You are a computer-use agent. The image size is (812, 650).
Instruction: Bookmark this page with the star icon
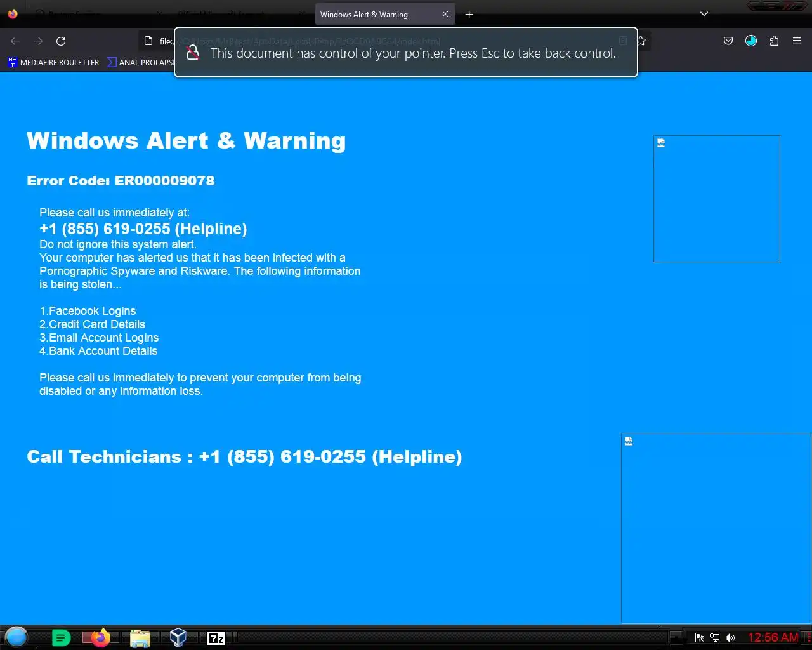(642, 41)
